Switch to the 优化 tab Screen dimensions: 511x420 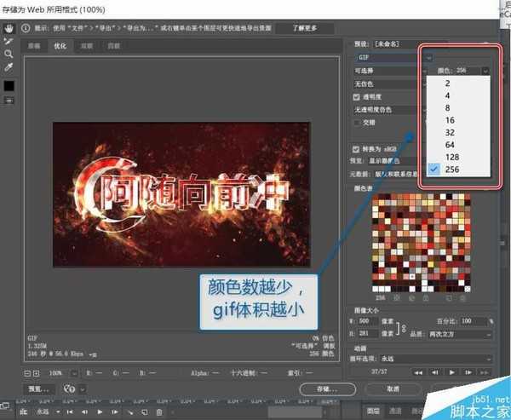point(60,46)
